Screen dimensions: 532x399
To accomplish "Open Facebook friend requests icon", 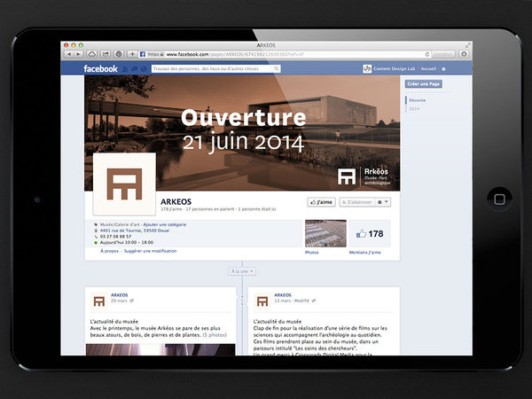I will [x=125, y=69].
